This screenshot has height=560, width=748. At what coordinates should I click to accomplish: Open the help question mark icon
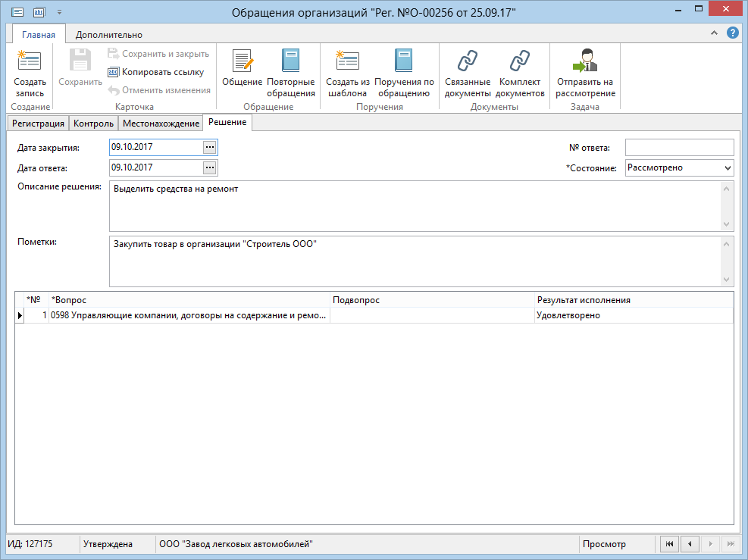[732, 33]
